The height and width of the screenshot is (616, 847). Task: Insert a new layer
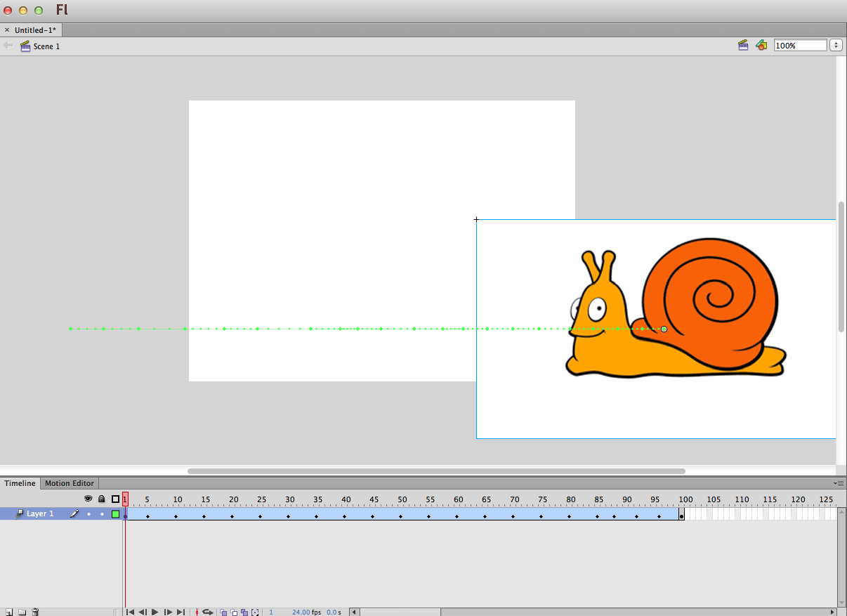coord(9,612)
